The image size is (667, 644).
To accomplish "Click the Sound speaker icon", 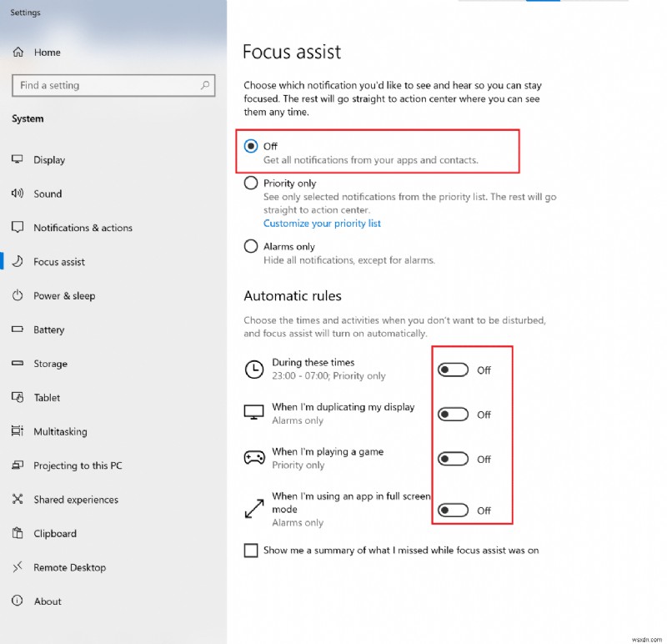I will click(x=18, y=194).
